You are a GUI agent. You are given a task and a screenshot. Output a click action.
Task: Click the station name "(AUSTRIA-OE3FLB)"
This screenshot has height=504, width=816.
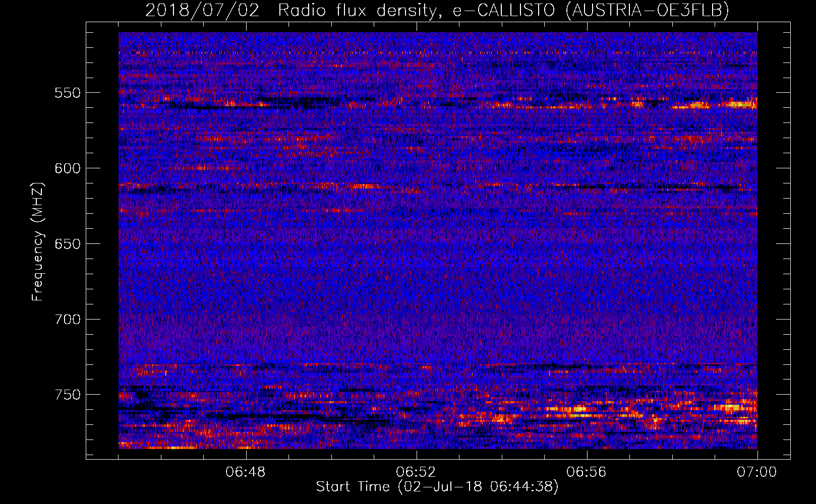coord(648,10)
